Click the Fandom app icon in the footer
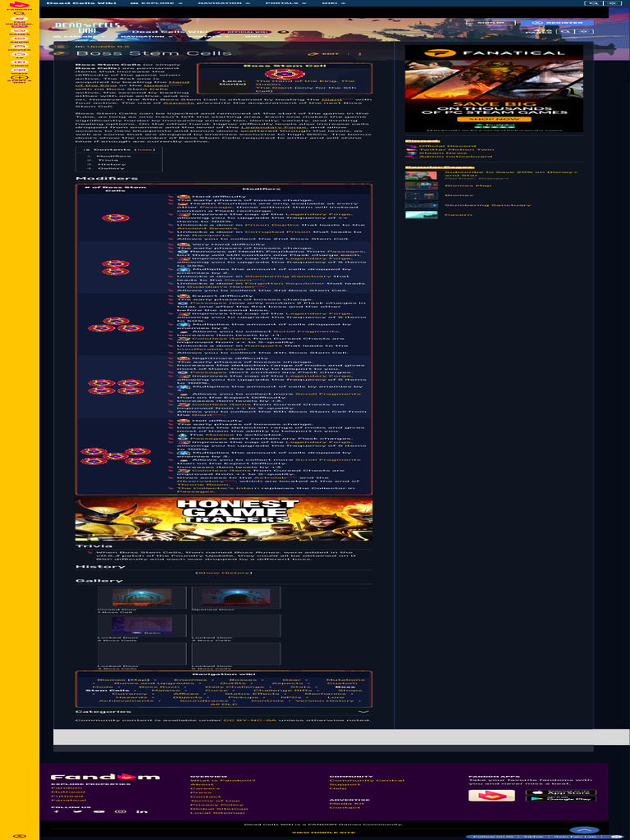 coord(491,795)
